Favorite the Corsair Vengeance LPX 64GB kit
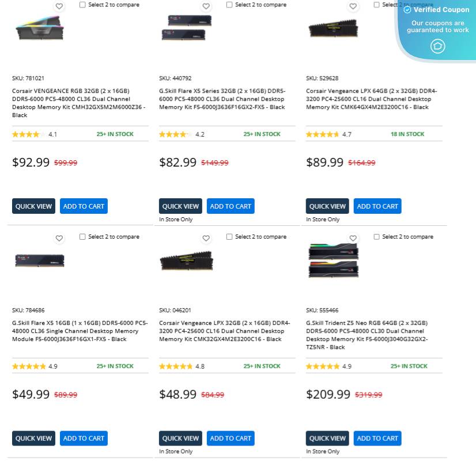The image size is (476, 461). [353, 6]
